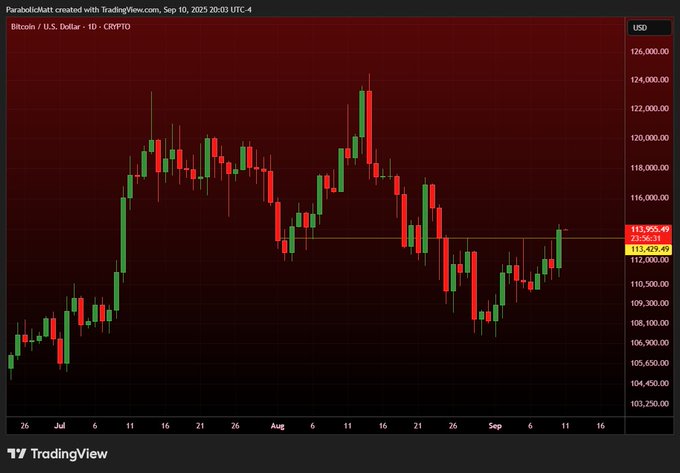Viewport: 680px width, 473px height.
Task: Open the USD currency selector
Action: 639,27
